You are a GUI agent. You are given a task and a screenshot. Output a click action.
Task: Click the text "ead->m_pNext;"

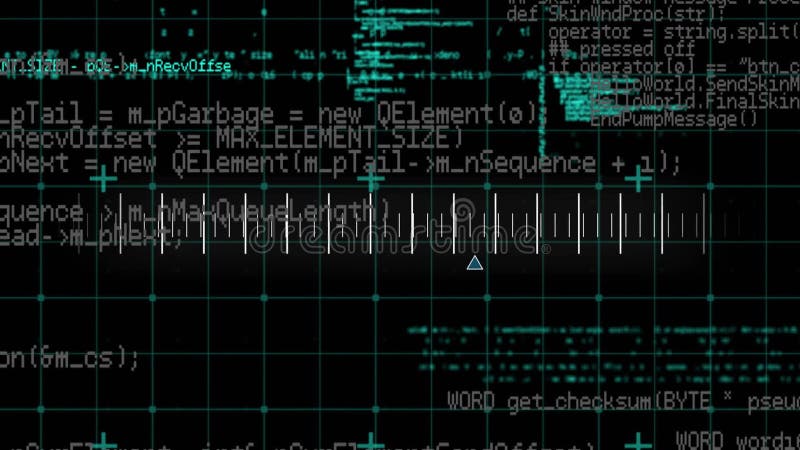(91, 237)
